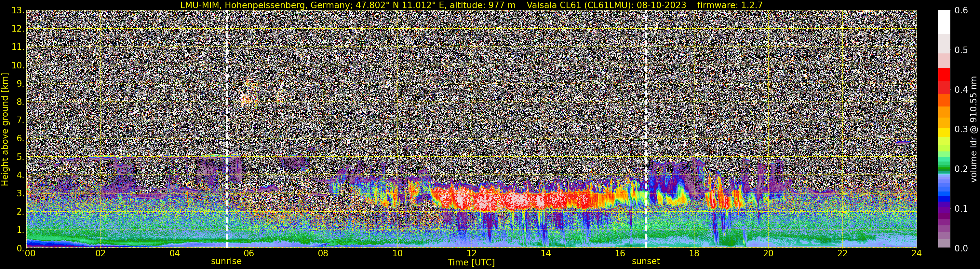Click the x-axis tick label '06'
Image resolution: width=980 pixels, height=269 pixels.
pyautogui.click(x=248, y=253)
